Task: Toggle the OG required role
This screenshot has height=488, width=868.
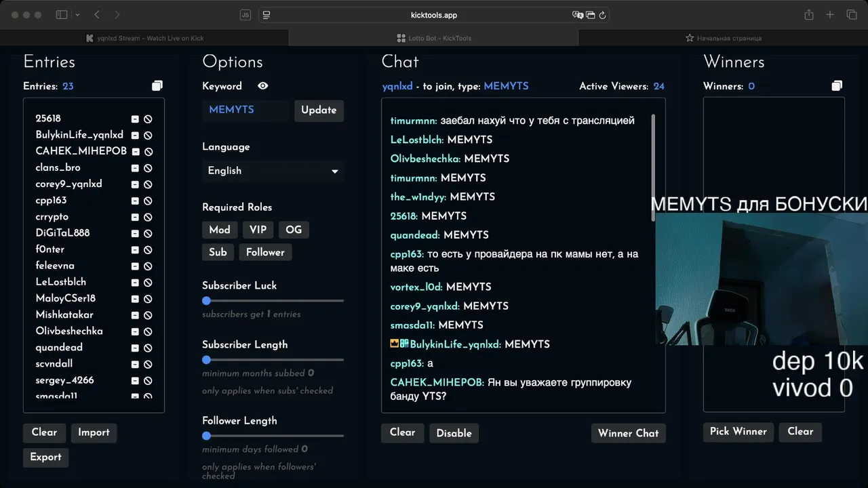Action: point(294,230)
